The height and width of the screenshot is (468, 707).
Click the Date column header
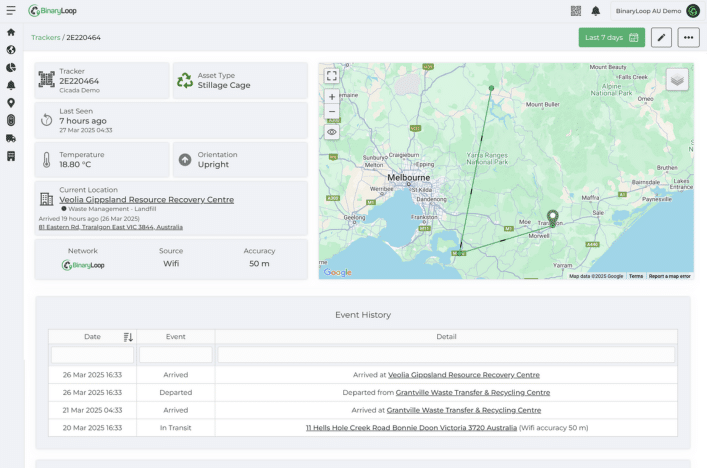click(x=92, y=337)
